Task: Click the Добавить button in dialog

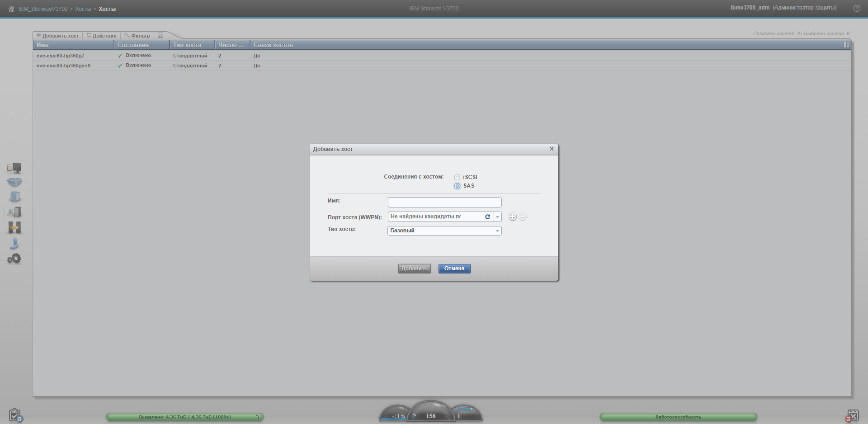Action: pyautogui.click(x=414, y=269)
